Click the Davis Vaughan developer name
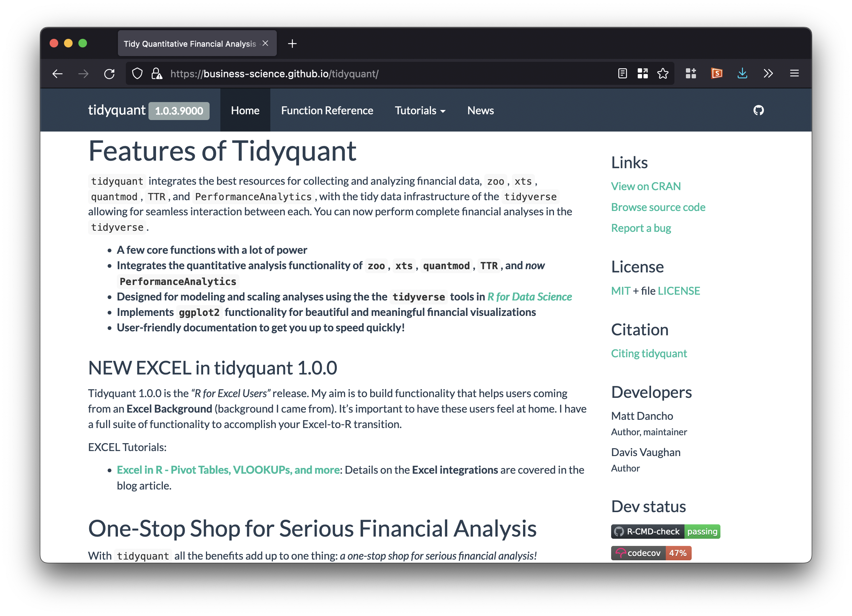This screenshot has width=852, height=616. pyautogui.click(x=646, y=452)
